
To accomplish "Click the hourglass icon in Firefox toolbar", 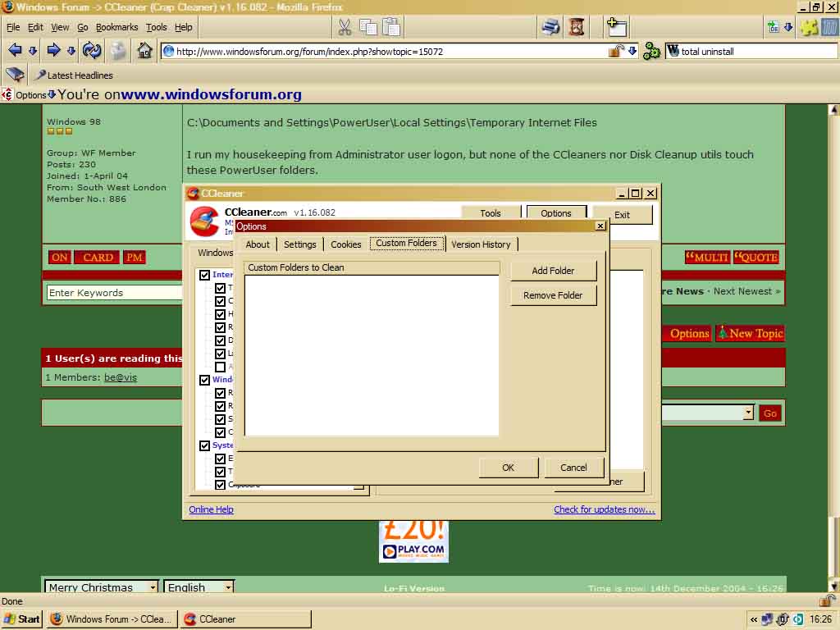I will pyautogui.click(x=577, y=27).
